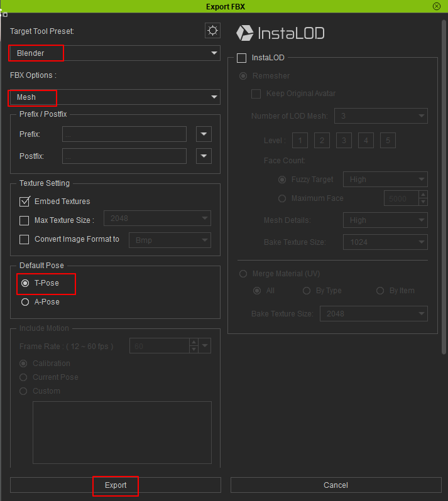
Task: Click into the Postfix text field
Action: pyautogui.click(x=124, y=156)
